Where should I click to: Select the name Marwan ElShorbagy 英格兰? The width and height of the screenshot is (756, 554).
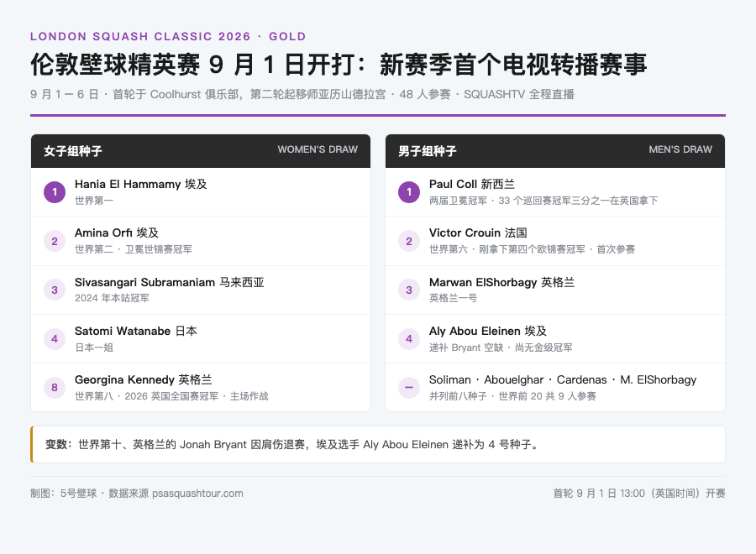(x=502, y=282)
